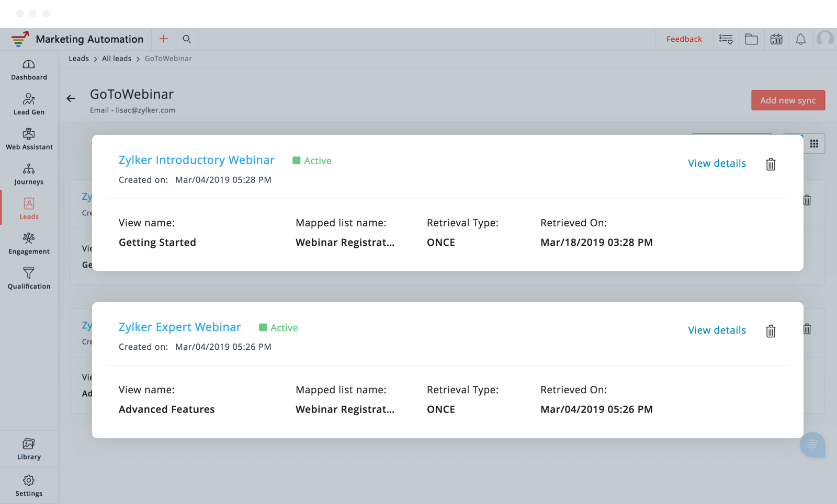This screenshot has width=837, height=504.
Task: Go back using the left arrow
Action: tap(71, 98)
